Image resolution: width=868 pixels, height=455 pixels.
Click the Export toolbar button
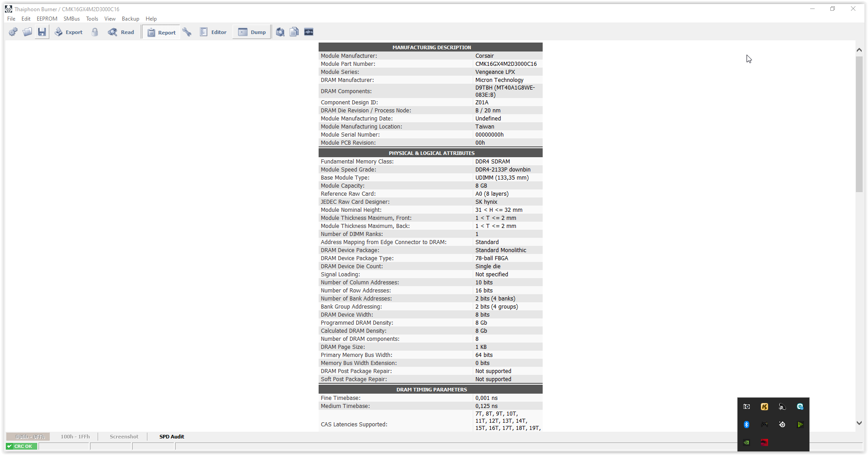pos(69,32)
